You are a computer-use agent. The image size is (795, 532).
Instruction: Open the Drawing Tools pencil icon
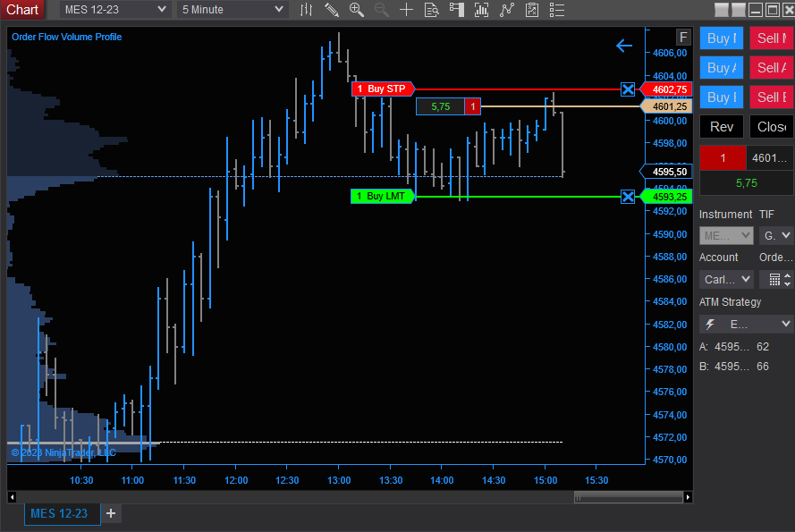(332, 10)
